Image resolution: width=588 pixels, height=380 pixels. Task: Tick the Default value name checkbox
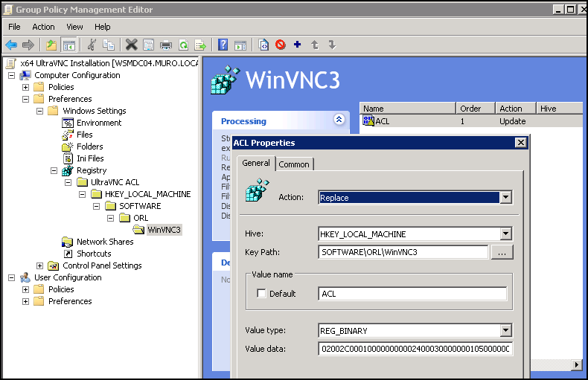(x=261, y=294)
